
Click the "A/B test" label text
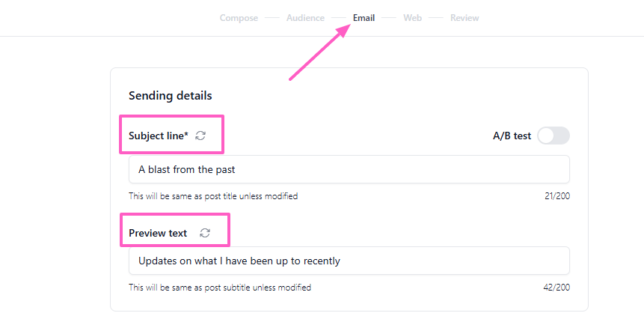coord(512,136)
